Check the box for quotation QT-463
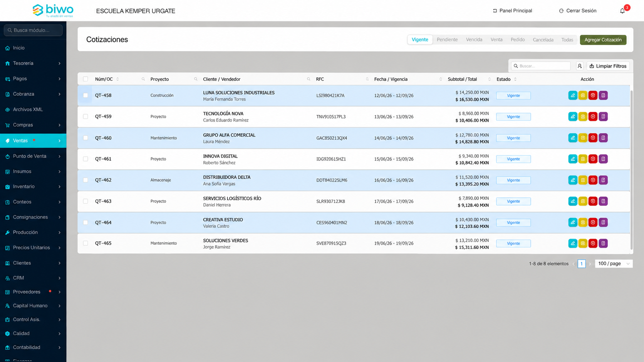The width and height of the screenshot is (644, 362). pos(86,201)
